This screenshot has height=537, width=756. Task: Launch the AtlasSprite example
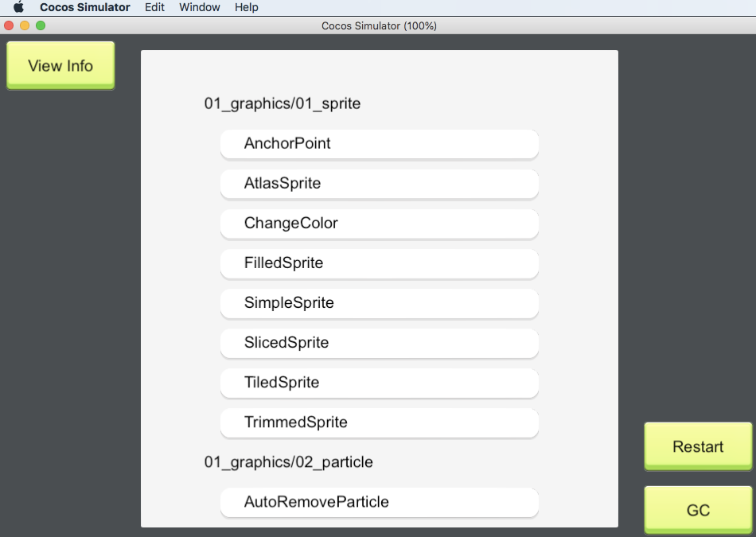(380, 184)
